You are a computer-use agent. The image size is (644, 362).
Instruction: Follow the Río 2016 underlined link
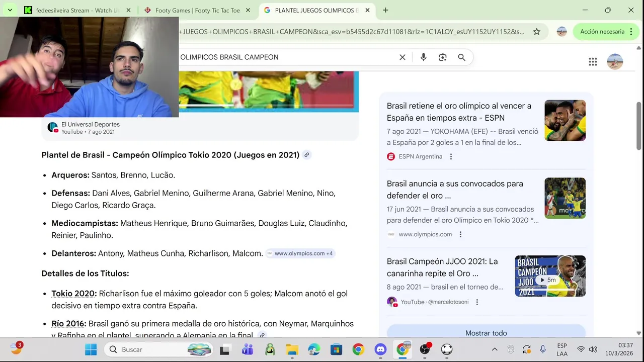tap(68, 324)
